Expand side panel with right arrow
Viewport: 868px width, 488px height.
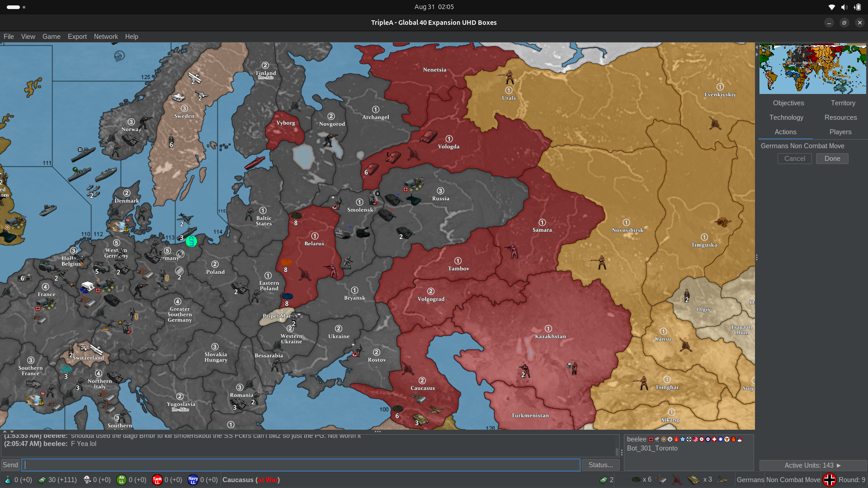pyautogui.click(x=756, y=54)
